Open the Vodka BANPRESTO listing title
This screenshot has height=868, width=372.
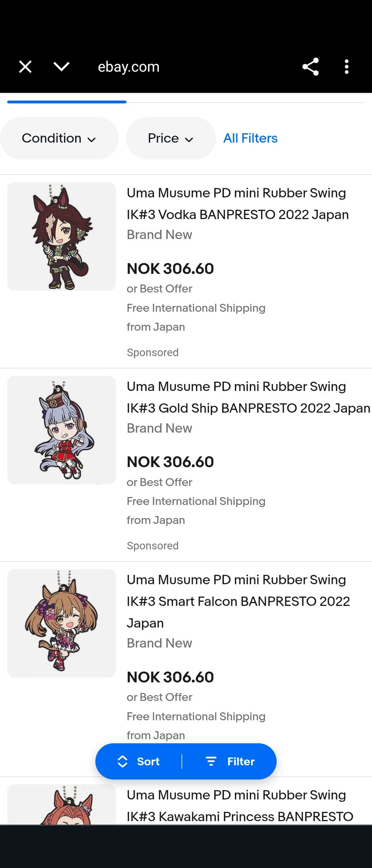coord(238,204)
